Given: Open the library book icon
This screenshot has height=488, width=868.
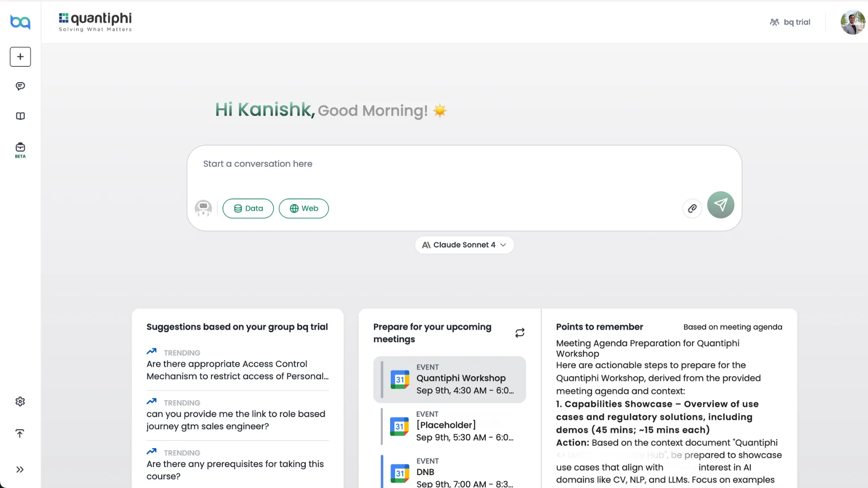Looking at the screenshot, I should coord(20,116).
